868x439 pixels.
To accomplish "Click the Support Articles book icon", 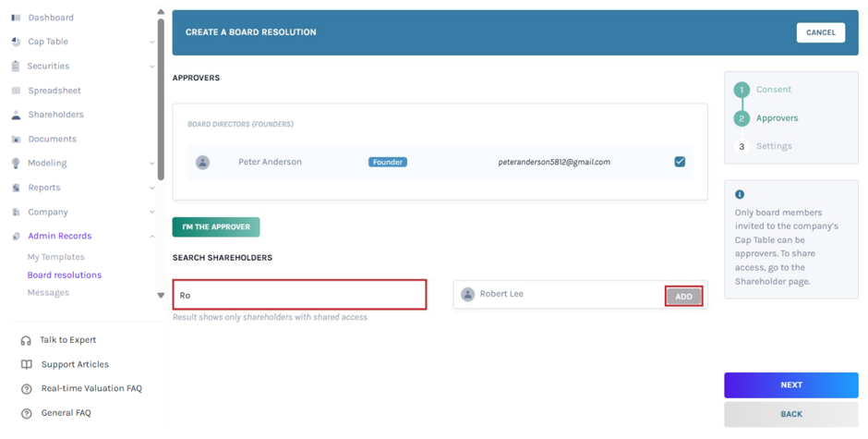I will (x=26, y=365).
